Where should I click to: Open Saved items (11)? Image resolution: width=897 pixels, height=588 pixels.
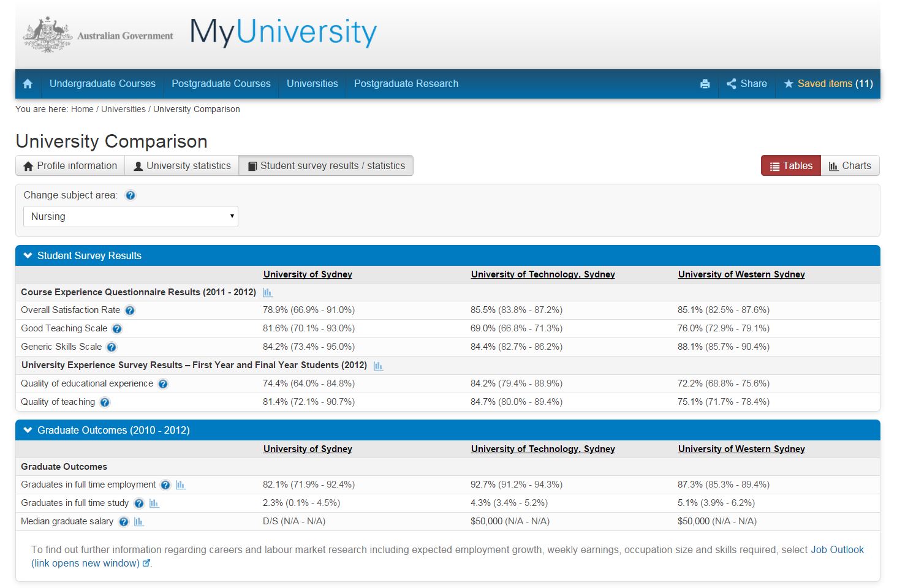pyautogui.click(x=828, y=84)
